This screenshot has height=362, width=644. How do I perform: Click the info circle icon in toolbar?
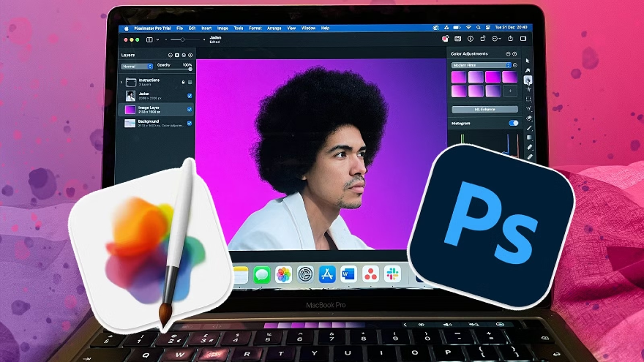pos(471,39)
